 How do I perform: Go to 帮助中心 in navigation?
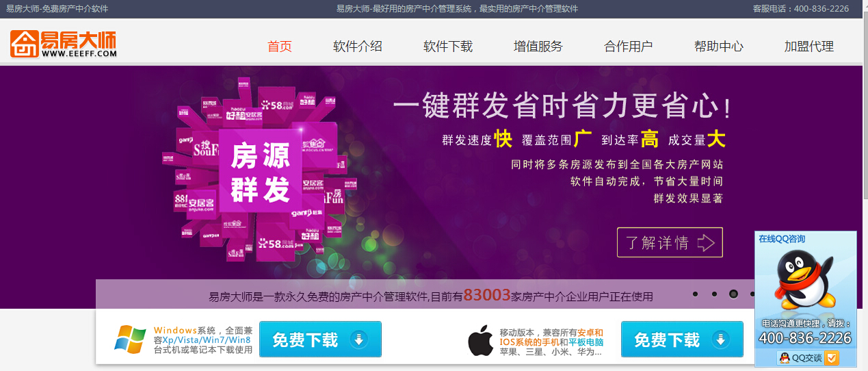click(x=719, y=47)
